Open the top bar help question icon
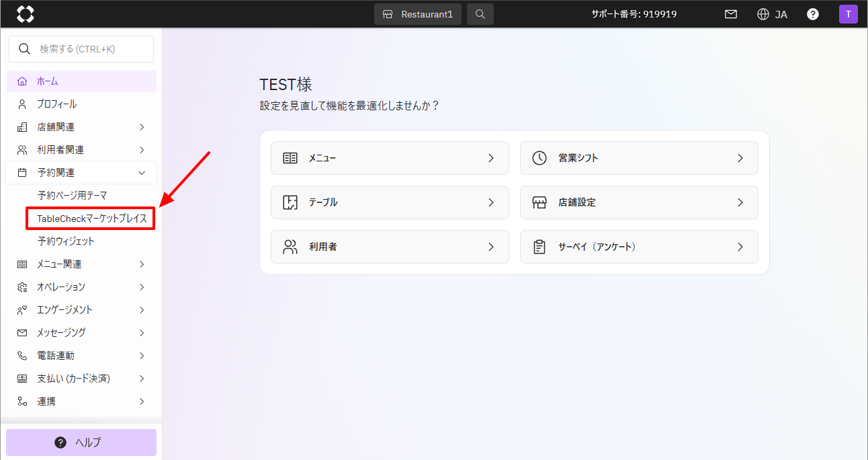Screen dimensions: 868x460 click(813, 14)
